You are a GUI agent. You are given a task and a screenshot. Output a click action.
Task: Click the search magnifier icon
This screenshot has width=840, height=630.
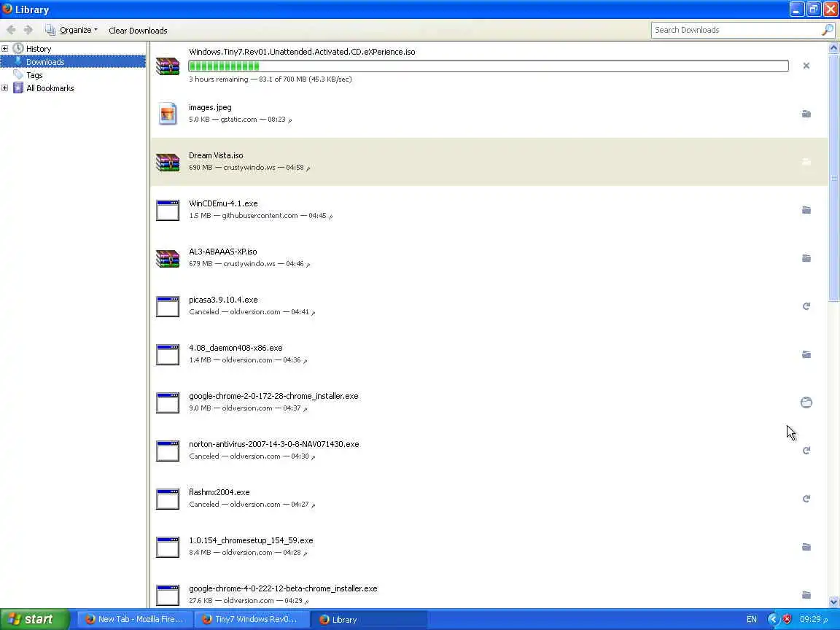tap(827, 30)
